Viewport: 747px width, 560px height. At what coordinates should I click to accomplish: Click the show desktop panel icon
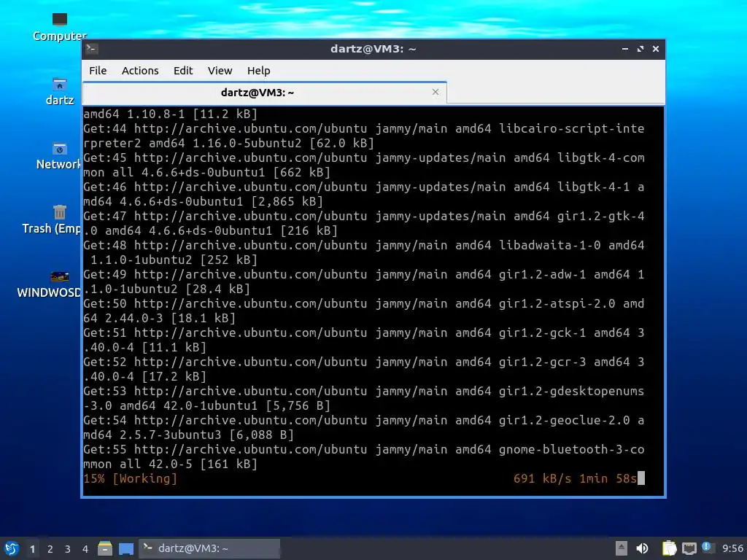(126, 548)
